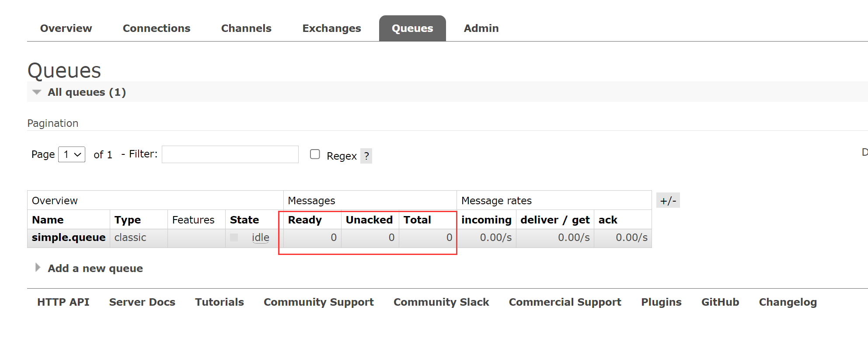
Task: Sort by Total messages column
Action: (417, 220)
